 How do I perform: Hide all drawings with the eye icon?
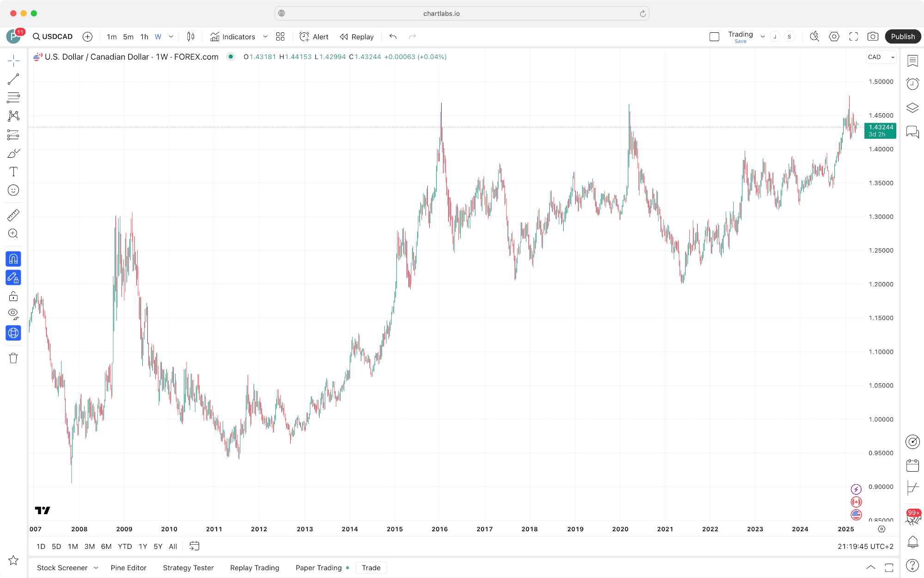[13, 314]
